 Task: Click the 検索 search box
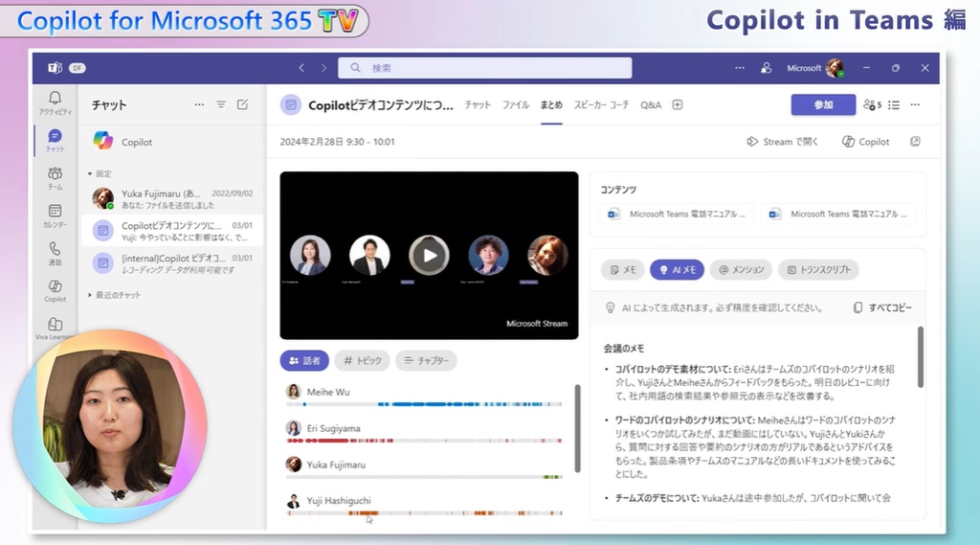pyautogui.click(x=485, y=68)
